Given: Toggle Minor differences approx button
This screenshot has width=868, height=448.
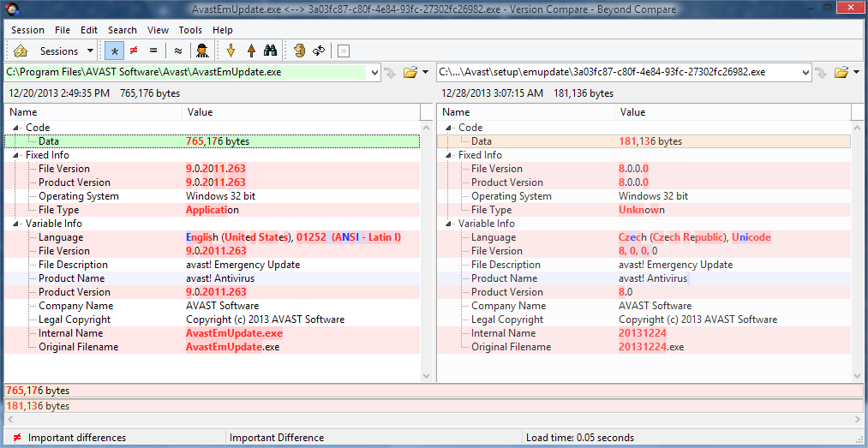Looking at the screenshot, I should point(177,51).
